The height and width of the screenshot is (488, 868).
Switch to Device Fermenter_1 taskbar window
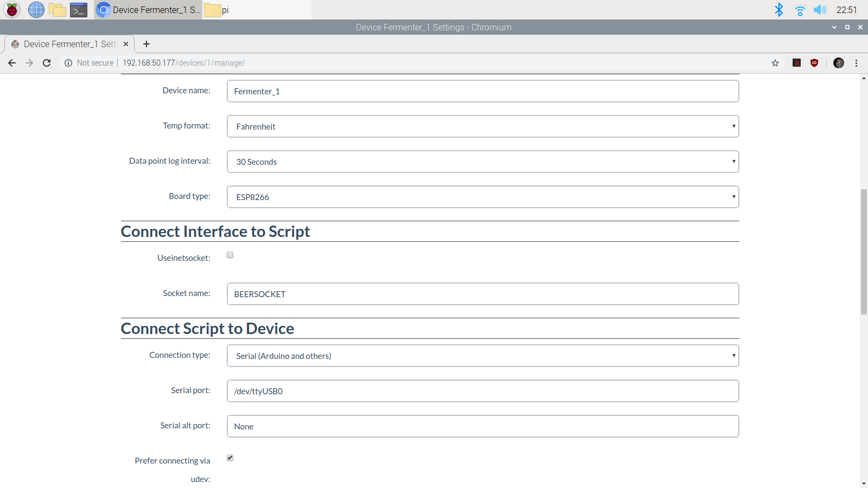[x=148, y=10]
